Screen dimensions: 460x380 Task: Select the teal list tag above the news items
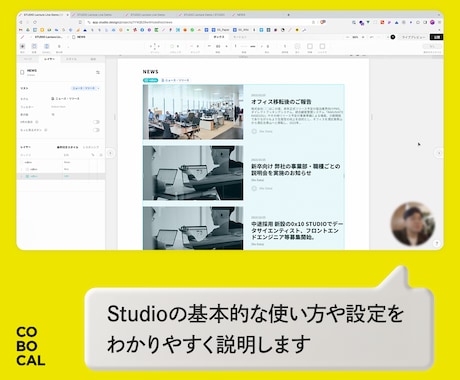coord(150,80)
